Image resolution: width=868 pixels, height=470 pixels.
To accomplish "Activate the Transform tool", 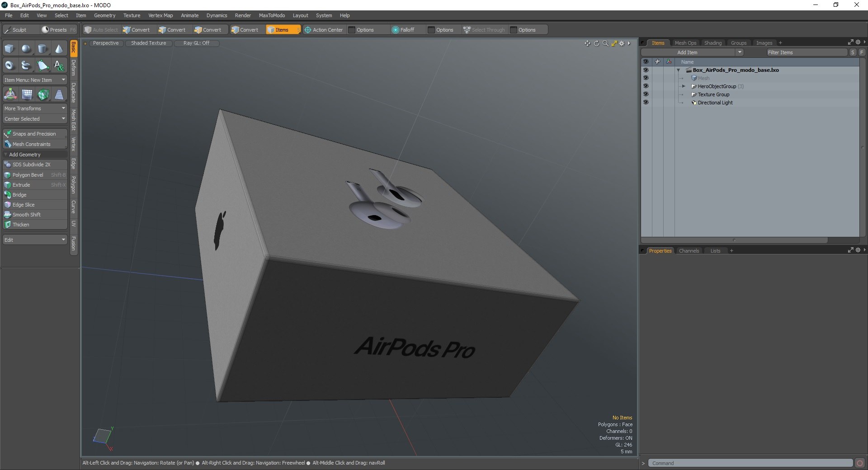I will (x=10, y=94).
